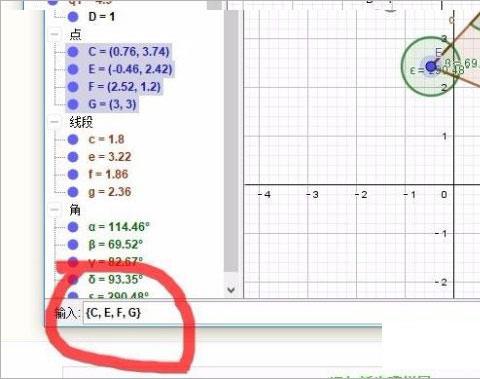The height and width of the screenshot is (379, 480).
Task: Hide segment c = 1.8
Action: [x=73, y=139]
